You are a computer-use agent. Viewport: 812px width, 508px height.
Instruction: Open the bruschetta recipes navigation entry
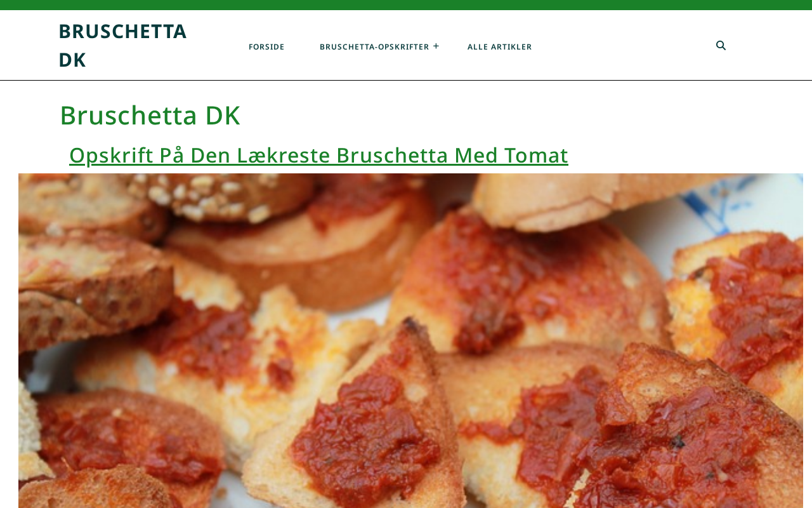click(374, 47)
